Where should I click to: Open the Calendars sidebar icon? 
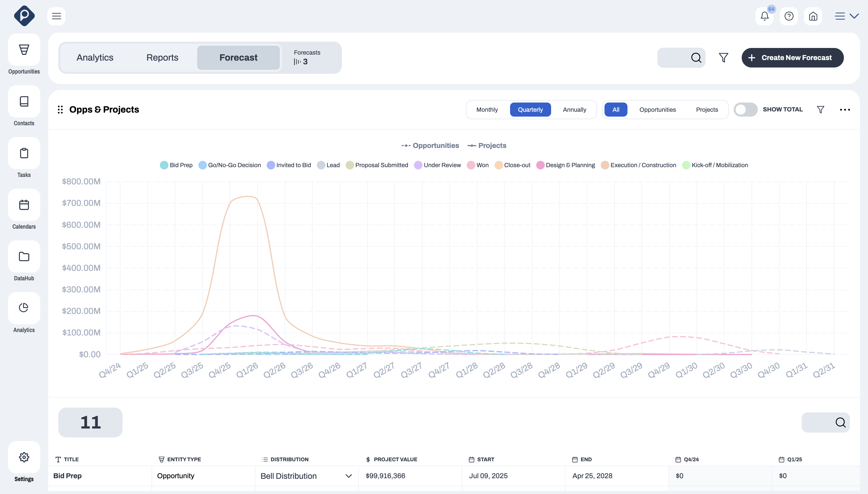pyautogui.click(x=24, y=205)
